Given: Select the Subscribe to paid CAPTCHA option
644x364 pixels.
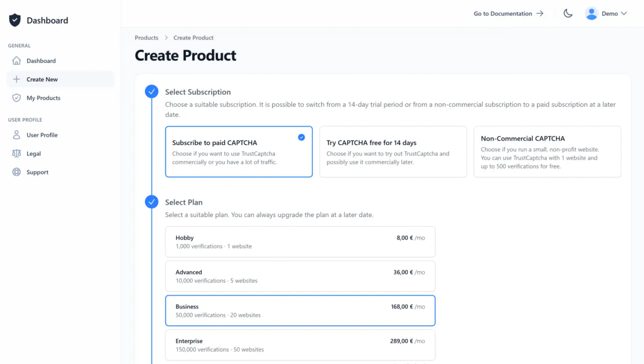Looking at the screenshot, I should [239, 152].
